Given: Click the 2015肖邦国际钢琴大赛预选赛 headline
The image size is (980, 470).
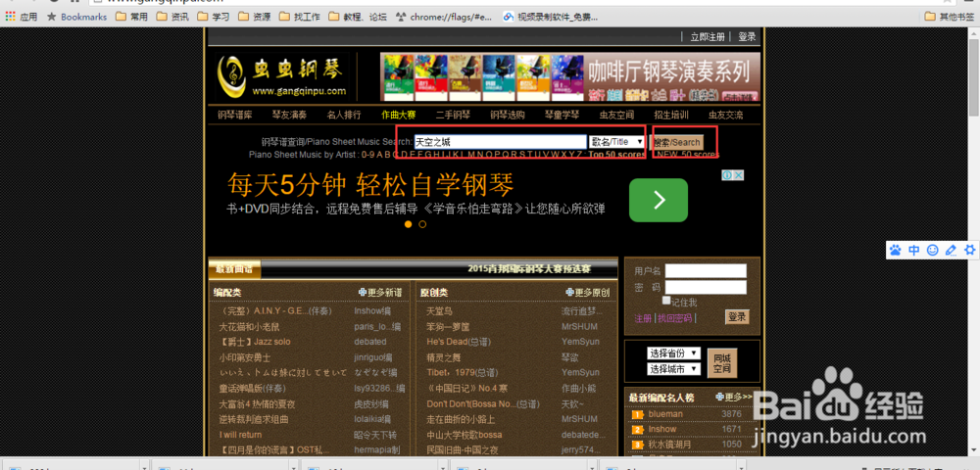Looking at the screenshot, I should [x=529, y=269].
